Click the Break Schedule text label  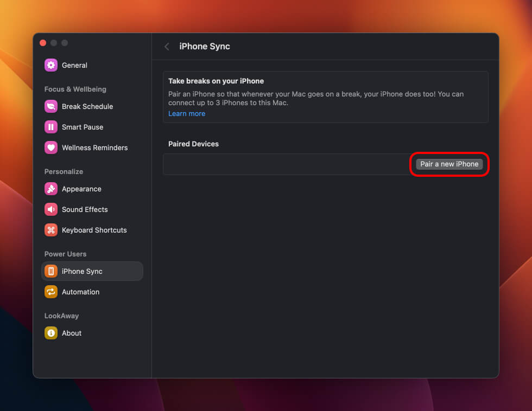pos(87,106)
